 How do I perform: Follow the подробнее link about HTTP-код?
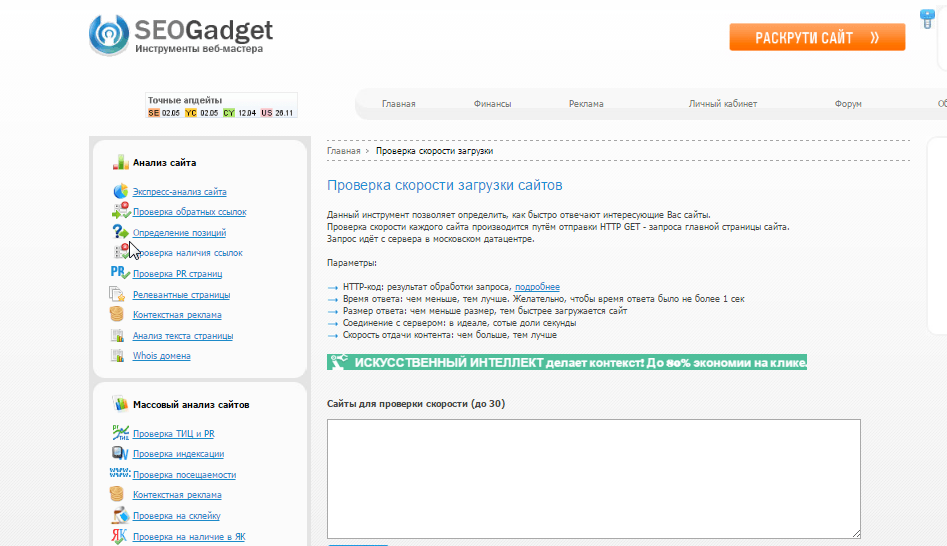pos(537,287)
